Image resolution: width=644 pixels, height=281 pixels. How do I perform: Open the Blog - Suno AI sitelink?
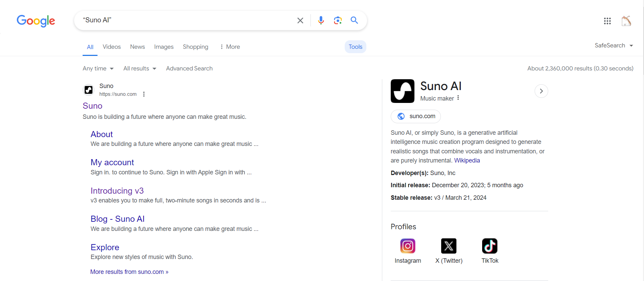coord(117,219)
